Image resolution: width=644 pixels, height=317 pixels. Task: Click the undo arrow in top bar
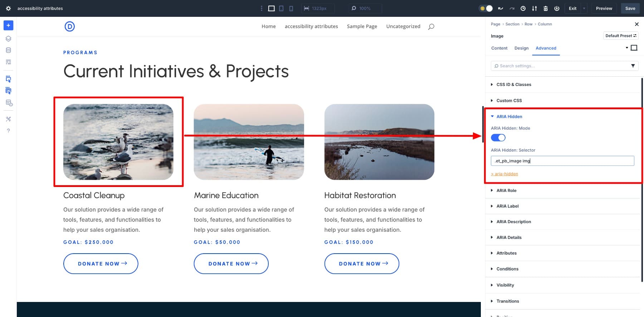[x=501, y=8]
